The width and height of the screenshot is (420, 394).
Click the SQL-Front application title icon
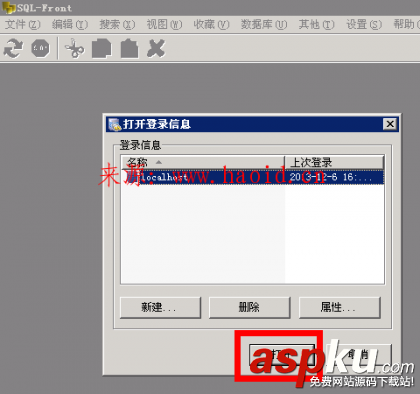9,7
